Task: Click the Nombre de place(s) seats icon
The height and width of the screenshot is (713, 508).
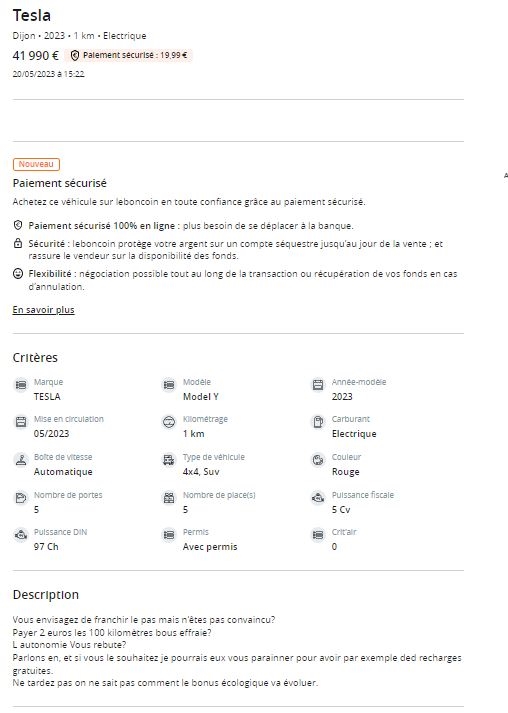Action: [169, 497]
